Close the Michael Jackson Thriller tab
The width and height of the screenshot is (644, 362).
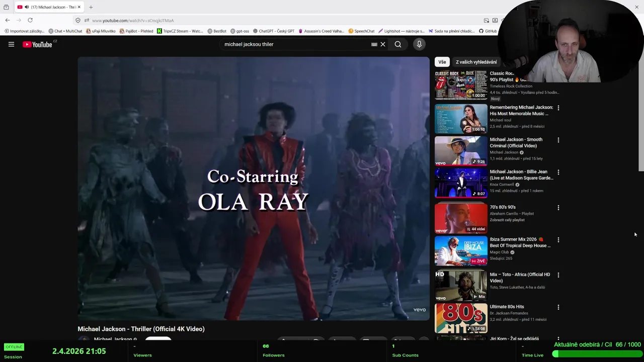79,7
